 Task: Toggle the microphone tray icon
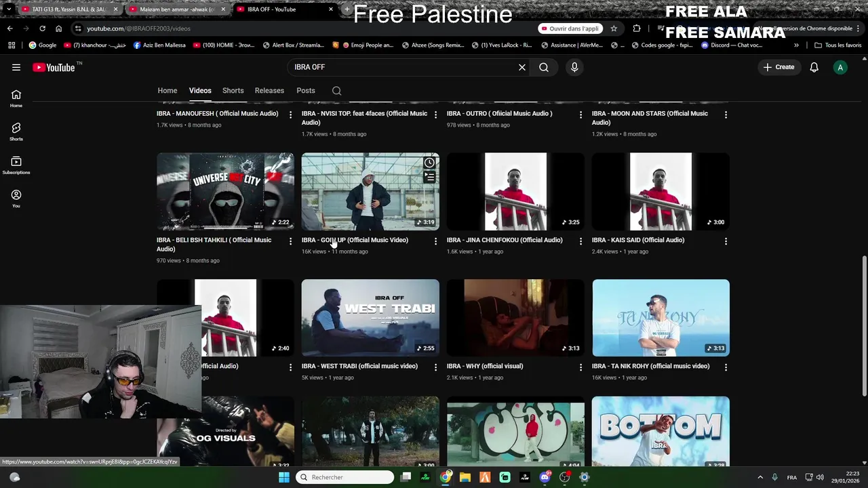pyautogui.click(x=774, y=477)
